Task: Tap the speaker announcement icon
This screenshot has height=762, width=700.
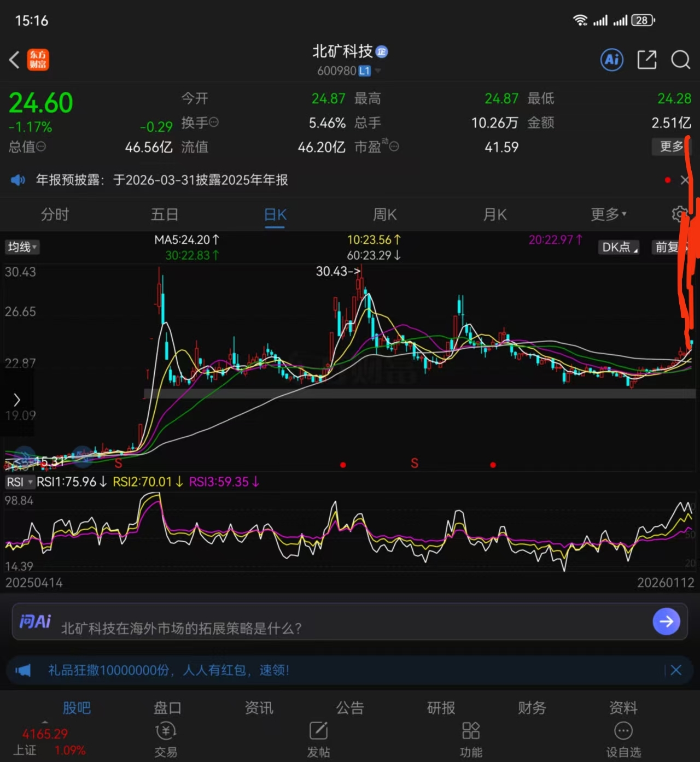Action: [18, 180]
